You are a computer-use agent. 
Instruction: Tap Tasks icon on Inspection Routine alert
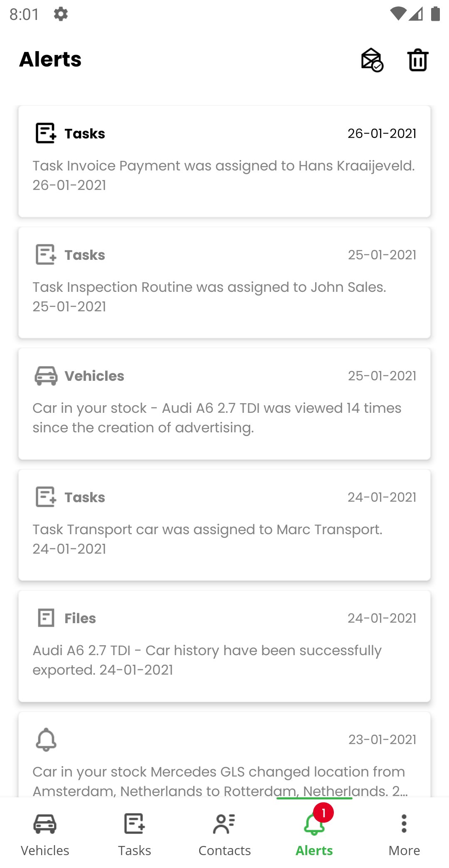click(46, 254)
